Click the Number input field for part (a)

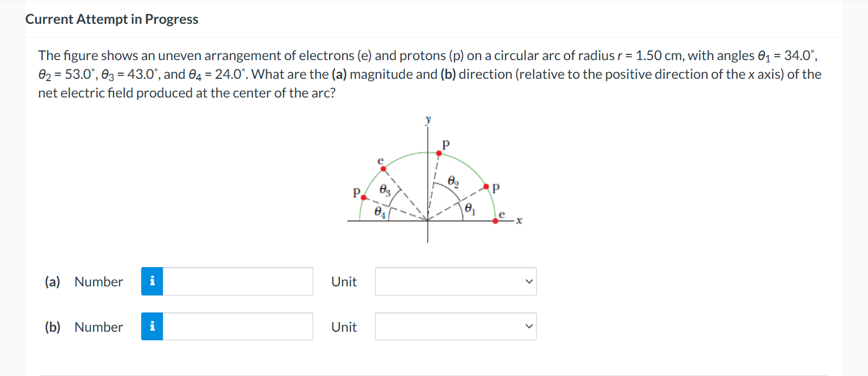point(238,281)
